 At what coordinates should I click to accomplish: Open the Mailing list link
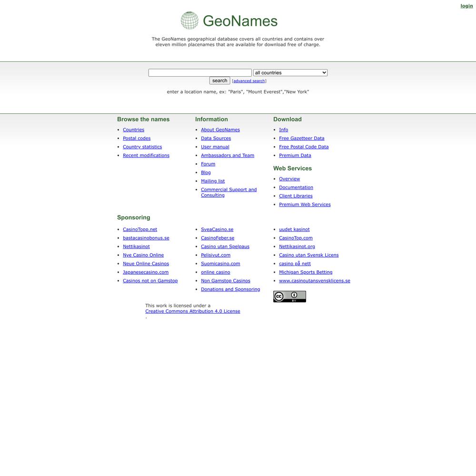click(213, 181)
